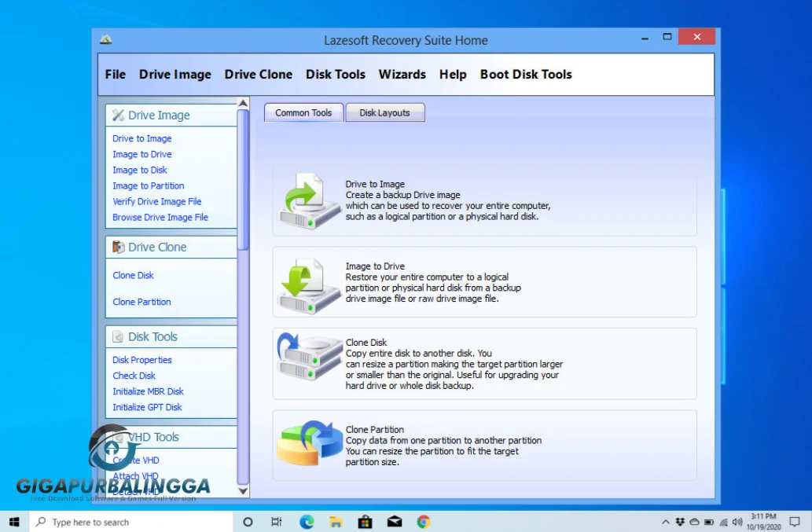The image size is (812, 532).
Task: Switch to the Disk Layouts tab
Action: (x=384, y=112)
